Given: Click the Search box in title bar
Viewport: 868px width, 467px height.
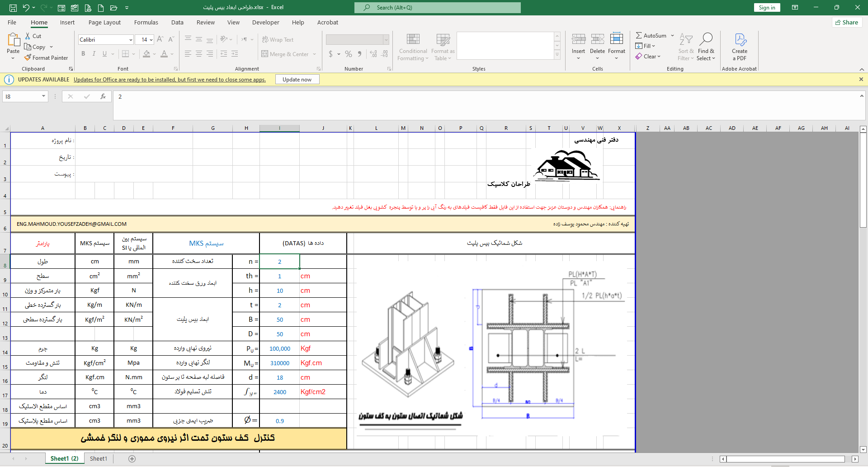Looking at the screenshot, I should click(437, 8).
